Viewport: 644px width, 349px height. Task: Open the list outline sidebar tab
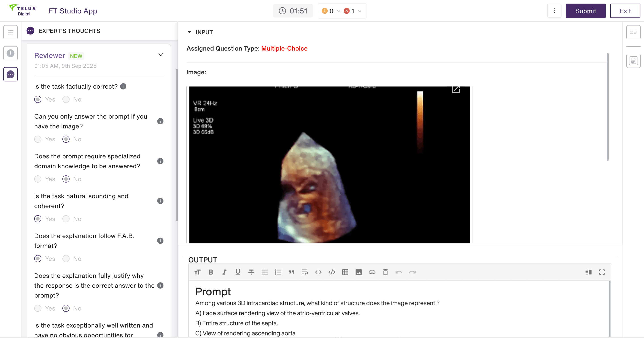[11, 32]
